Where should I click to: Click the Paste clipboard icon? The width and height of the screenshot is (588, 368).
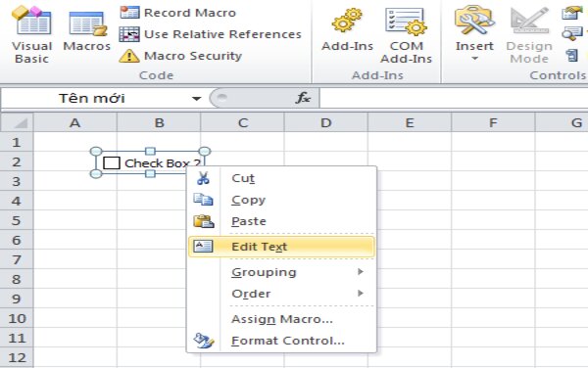click(x=203, y=221)
